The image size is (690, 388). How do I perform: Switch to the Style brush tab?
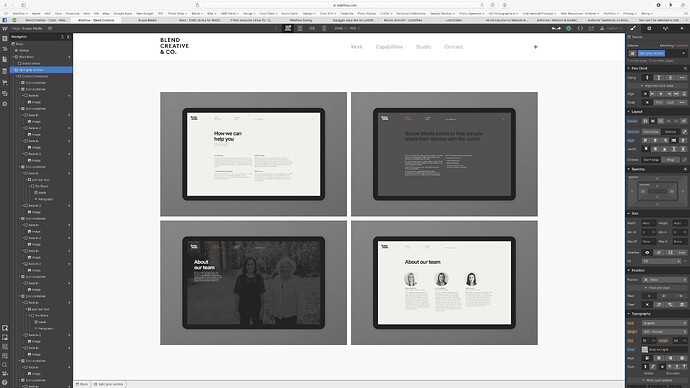(x=633, y=28)
